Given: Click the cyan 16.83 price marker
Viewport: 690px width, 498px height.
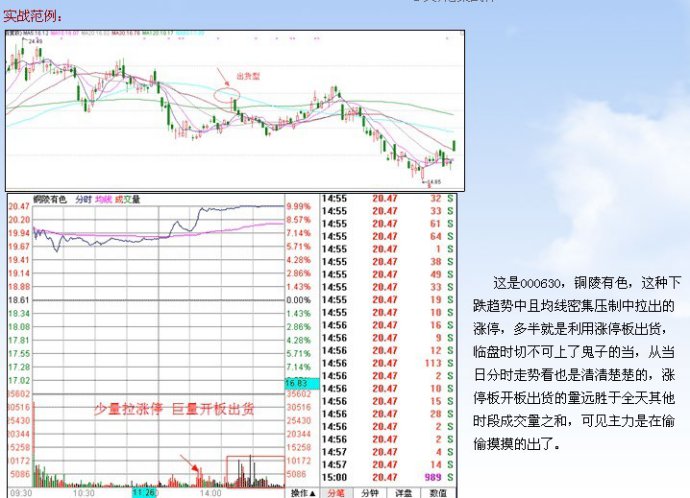Looking at the screenshot, I should click(302, 383).
